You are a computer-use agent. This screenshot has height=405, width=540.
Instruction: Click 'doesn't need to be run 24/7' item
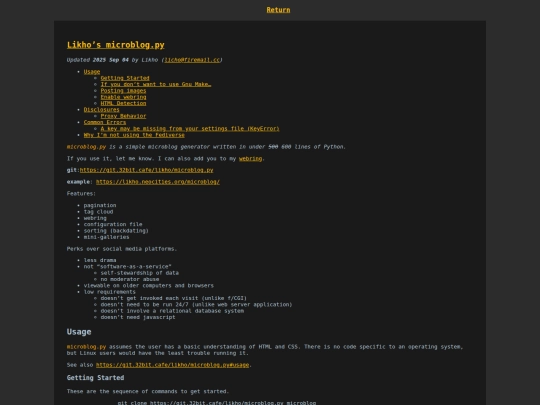196,304
